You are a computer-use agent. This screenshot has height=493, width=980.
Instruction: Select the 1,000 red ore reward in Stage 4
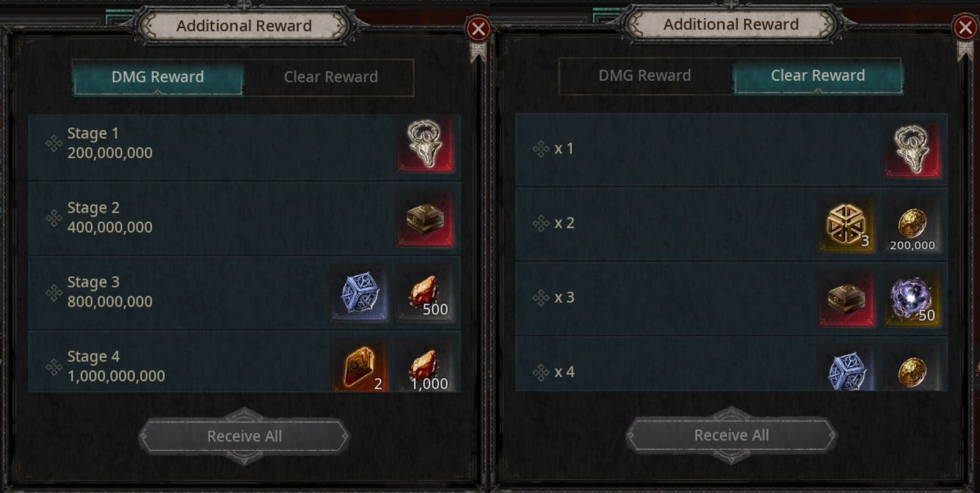(x=425, y=366)
